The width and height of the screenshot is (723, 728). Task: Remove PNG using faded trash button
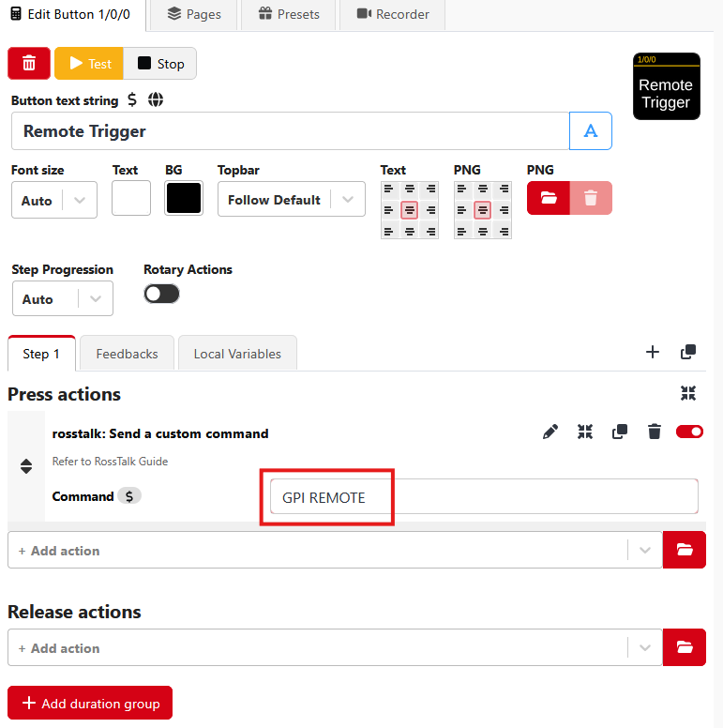[591, 198]
